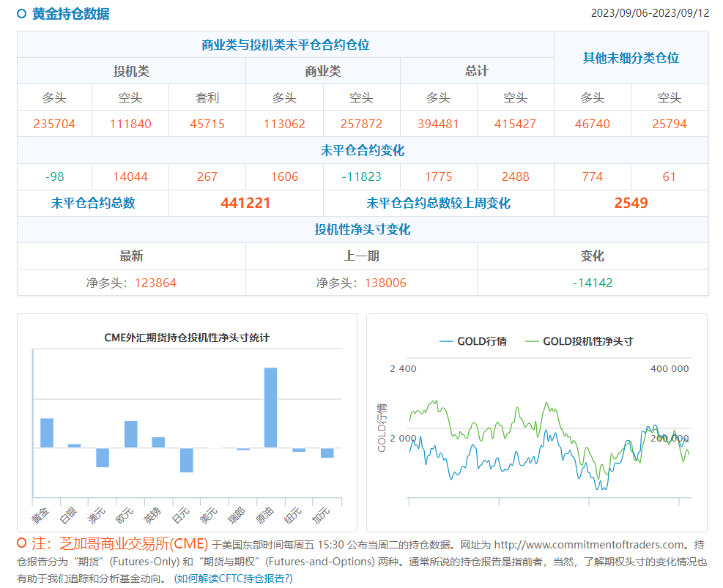723x588 pixels.
Task: Open the 如何解读CFTC持仓报告 link
Action: coord(233,578)
